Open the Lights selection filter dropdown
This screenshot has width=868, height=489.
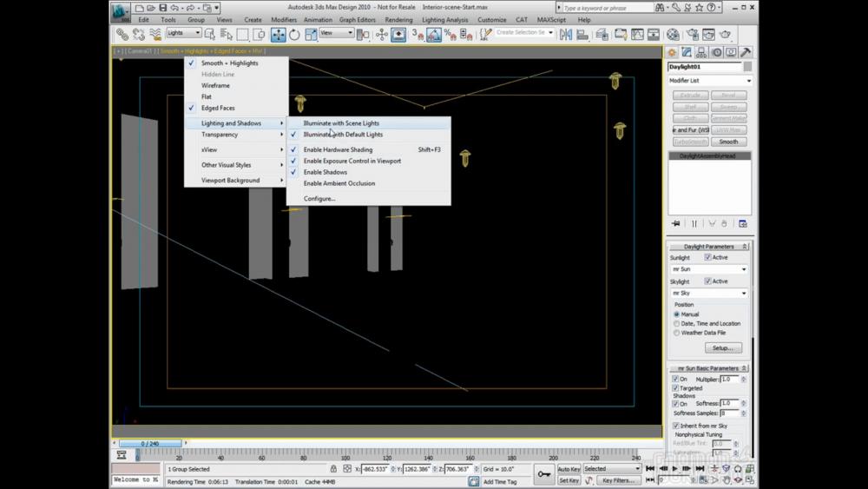pos(183,34)
